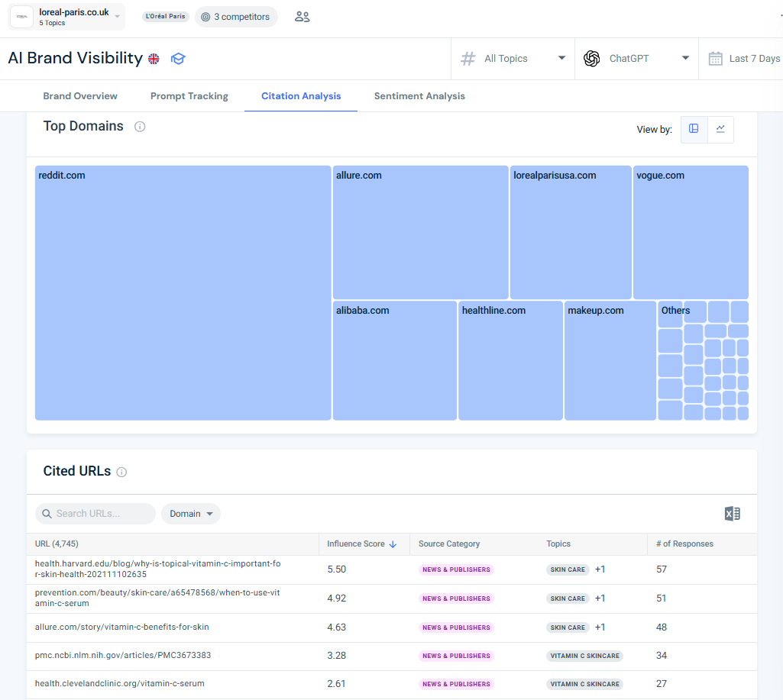Click the hashtag topics icon

(468, 58)
